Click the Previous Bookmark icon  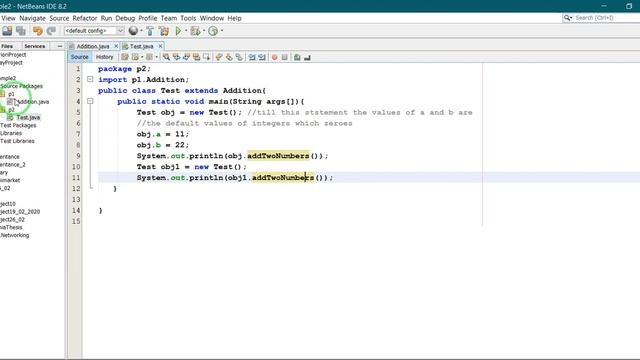(x=219, y=57)
